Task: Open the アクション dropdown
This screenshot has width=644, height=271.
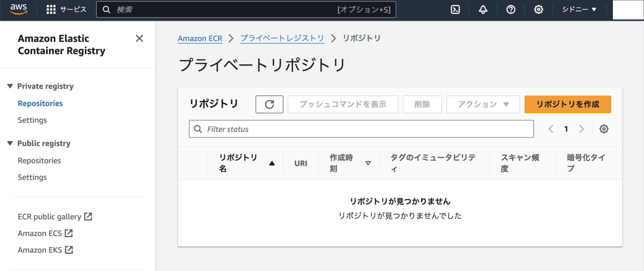Action: (x=484, y=104)
